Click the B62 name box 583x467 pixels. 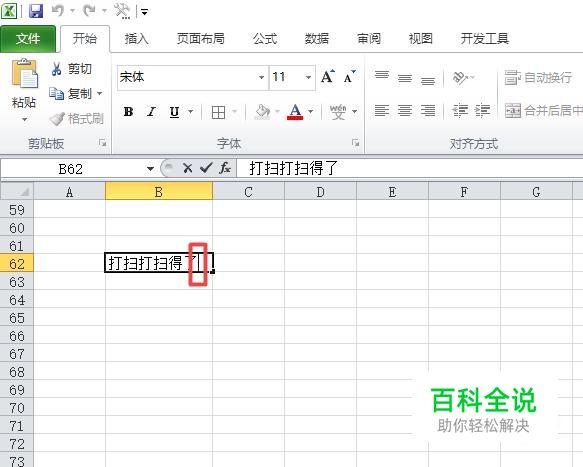click(71, 169)
